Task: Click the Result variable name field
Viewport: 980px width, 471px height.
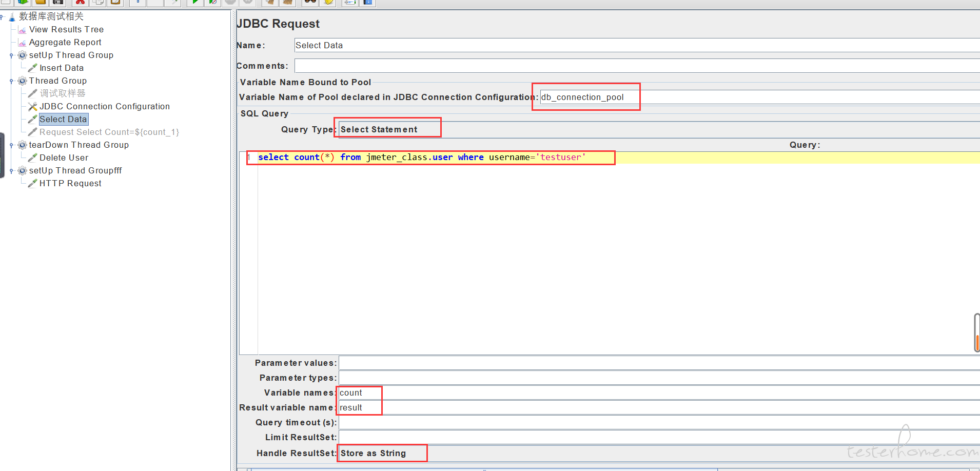Action: click(x=659, y=407)
